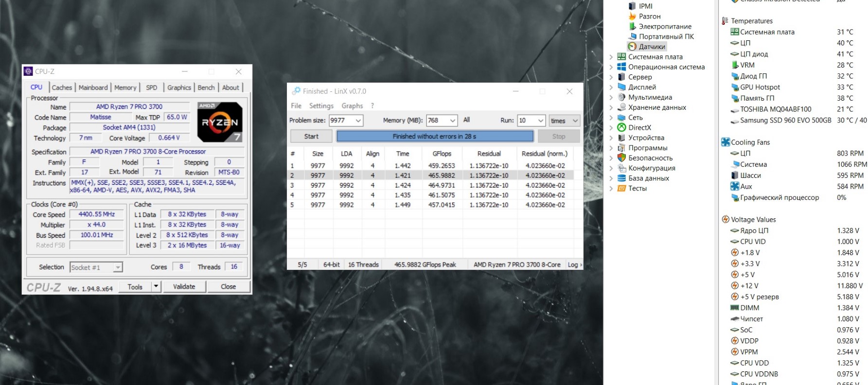Click the LinX app icon in title bar
Viewport: 868px width, 385px height.
tap(296, 91)
